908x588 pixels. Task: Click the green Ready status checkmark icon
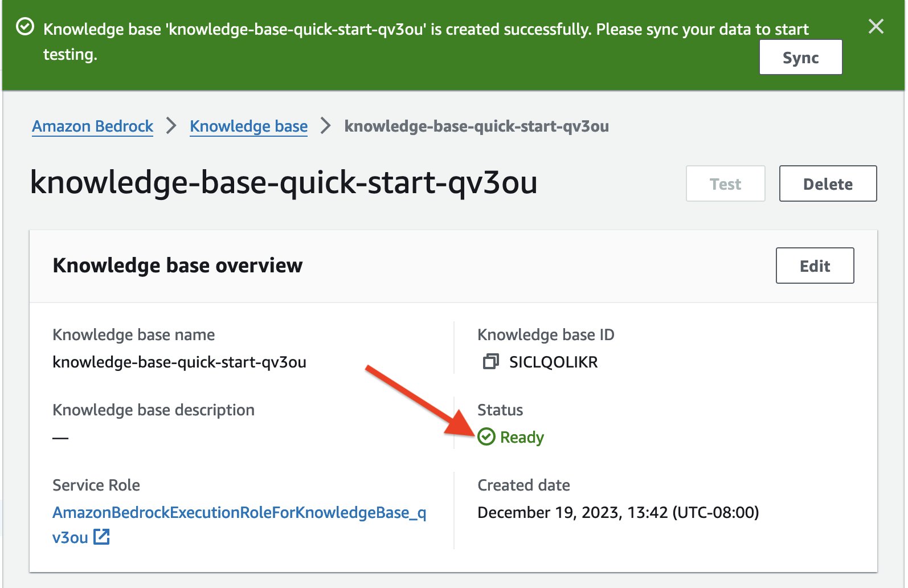(486, 437)
